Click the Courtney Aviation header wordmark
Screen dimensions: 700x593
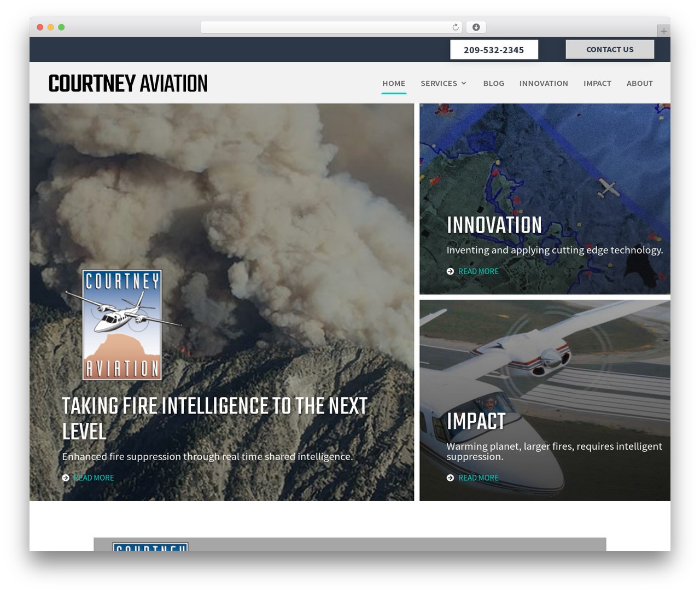128,84
